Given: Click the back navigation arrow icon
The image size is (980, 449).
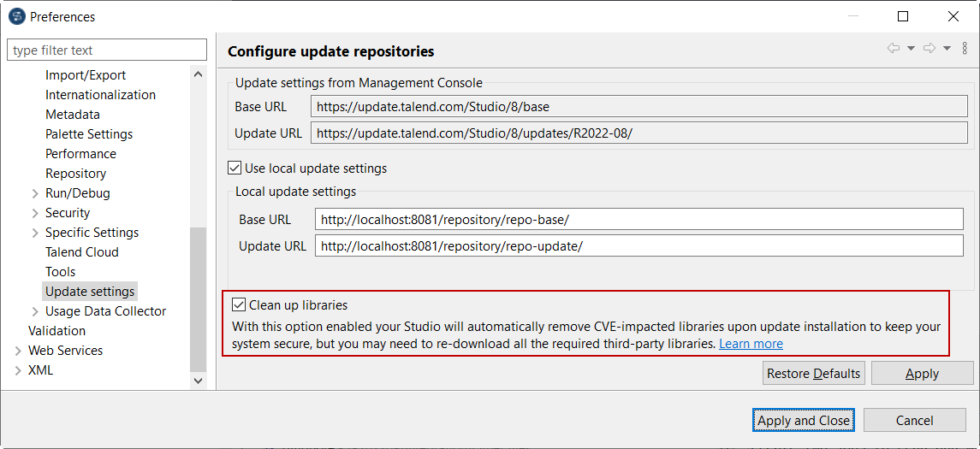Looking at the screenshot, I should click(894, 49).
